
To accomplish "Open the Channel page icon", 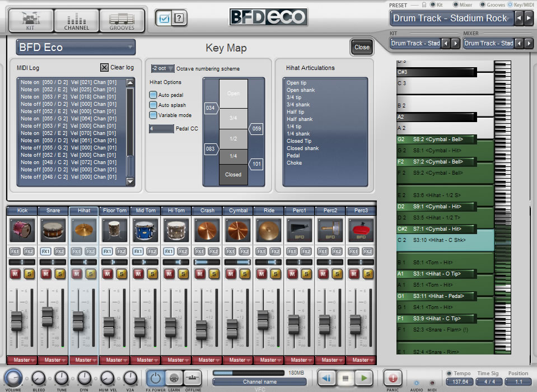I will (x=76, y=21).
